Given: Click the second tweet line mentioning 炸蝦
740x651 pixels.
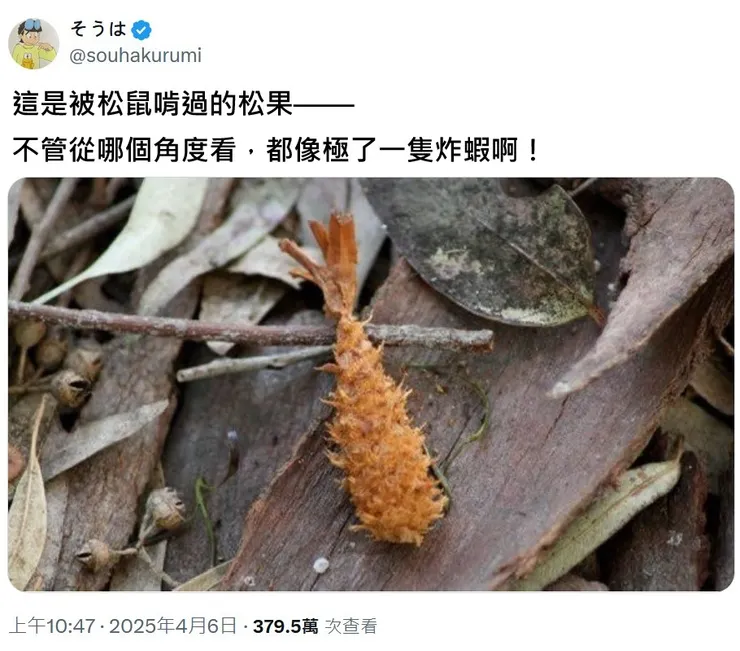Looking at the screenshot, I should pos(276,150).
